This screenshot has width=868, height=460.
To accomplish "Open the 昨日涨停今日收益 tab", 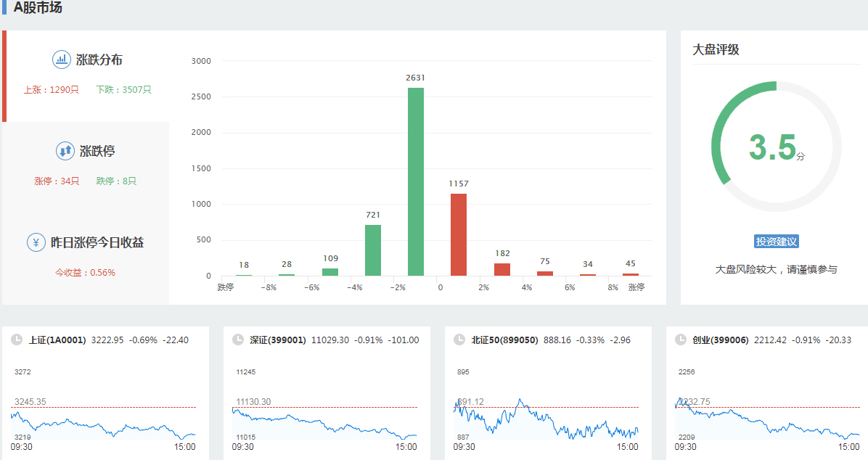I will (x=97, y=243).
